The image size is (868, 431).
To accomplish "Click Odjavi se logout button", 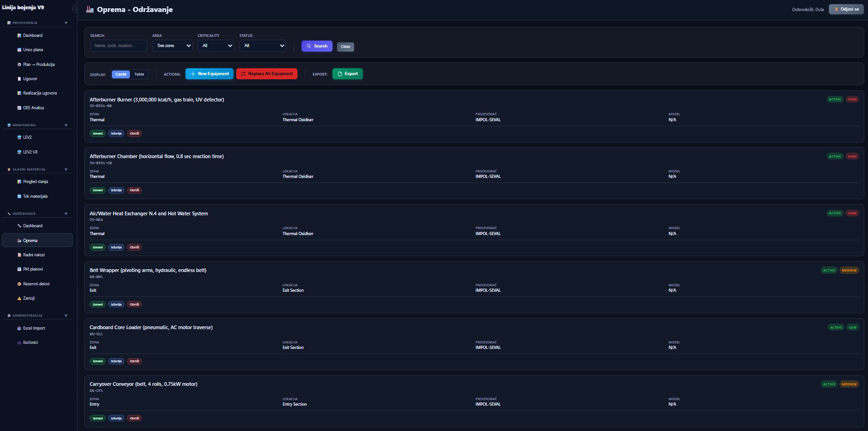I will point(846,9).
